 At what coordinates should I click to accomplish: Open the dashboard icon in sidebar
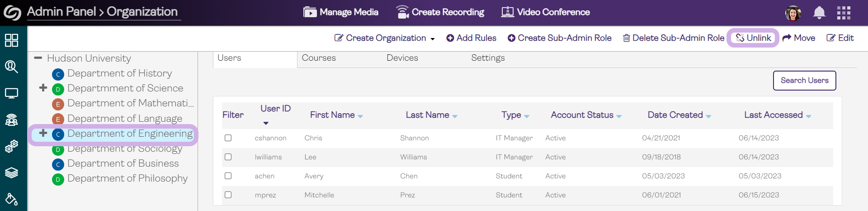[11, 40]
